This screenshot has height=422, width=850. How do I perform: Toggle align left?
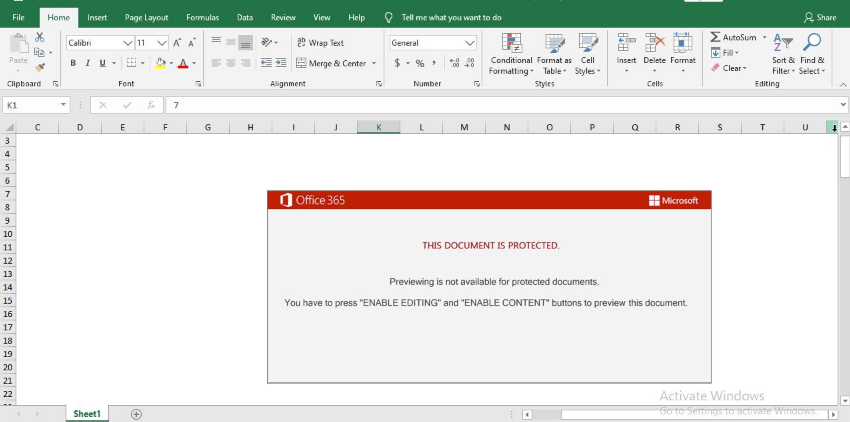[x=216, y=63]
